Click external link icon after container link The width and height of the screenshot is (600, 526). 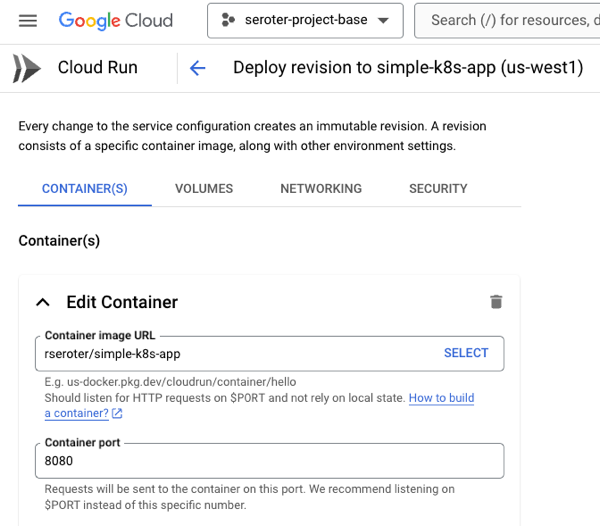click(x=117, y=414)
